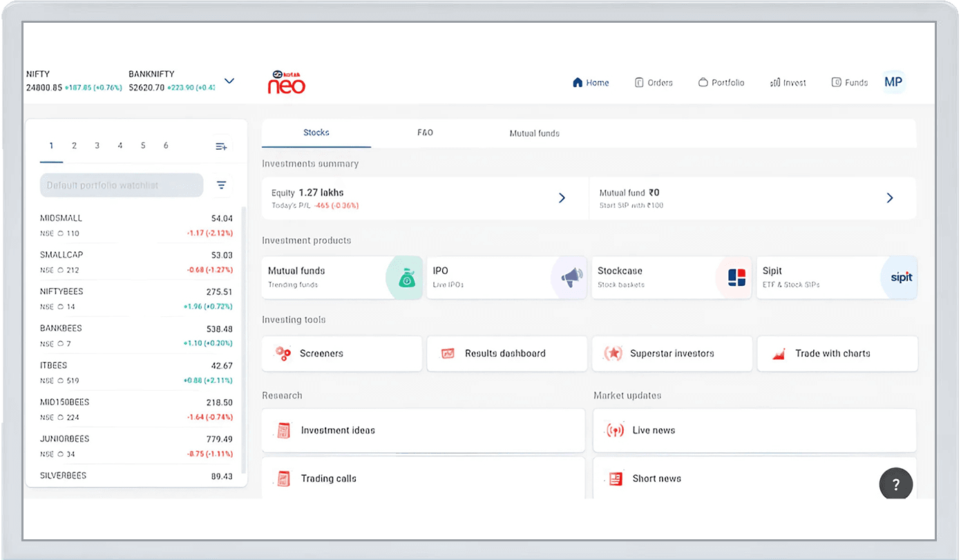Open Portfolio in top navigation

tap(721, 83)
